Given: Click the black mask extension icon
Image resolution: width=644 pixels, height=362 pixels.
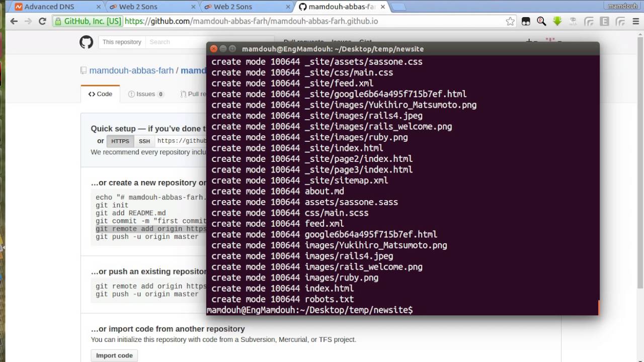Looking at the screenshot, I should click(526, 21).
